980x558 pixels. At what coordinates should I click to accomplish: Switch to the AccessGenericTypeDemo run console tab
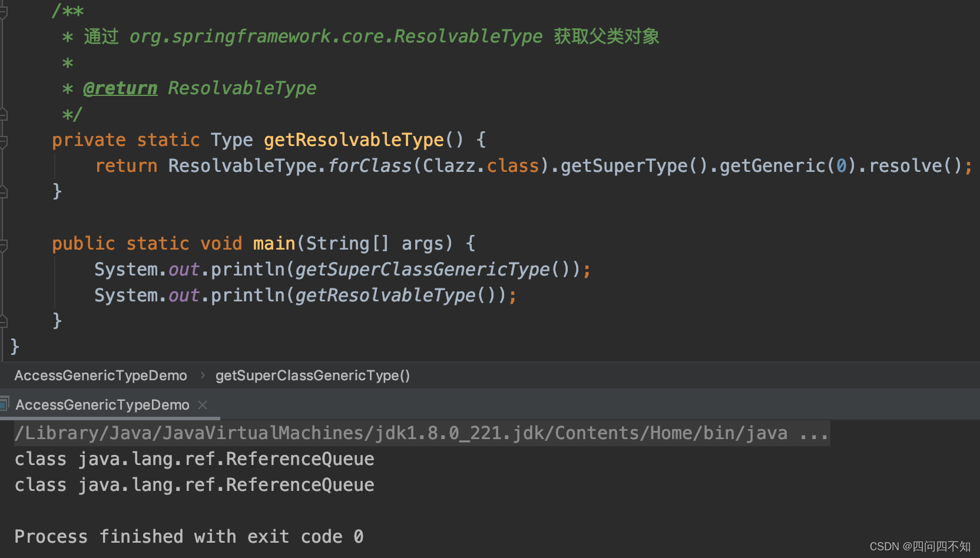tap(102, 404)
